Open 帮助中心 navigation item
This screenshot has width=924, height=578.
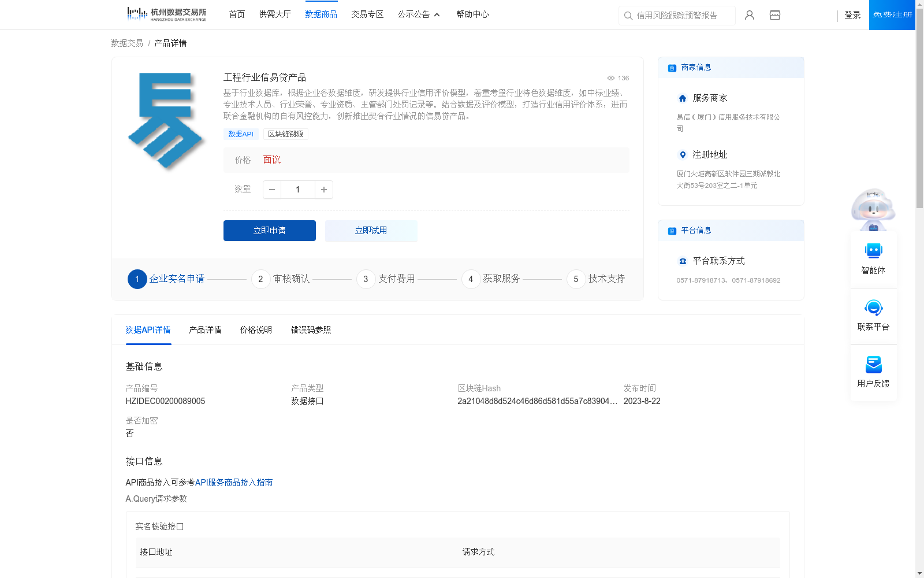(x=472, y=14)
